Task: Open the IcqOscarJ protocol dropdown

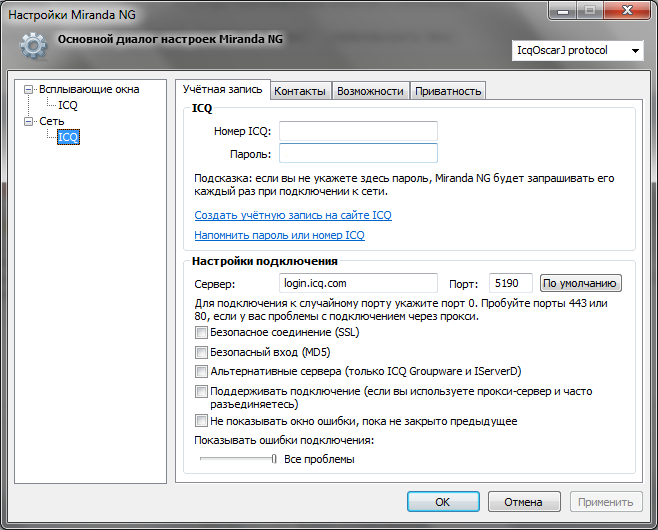Action: click(577, 51)
